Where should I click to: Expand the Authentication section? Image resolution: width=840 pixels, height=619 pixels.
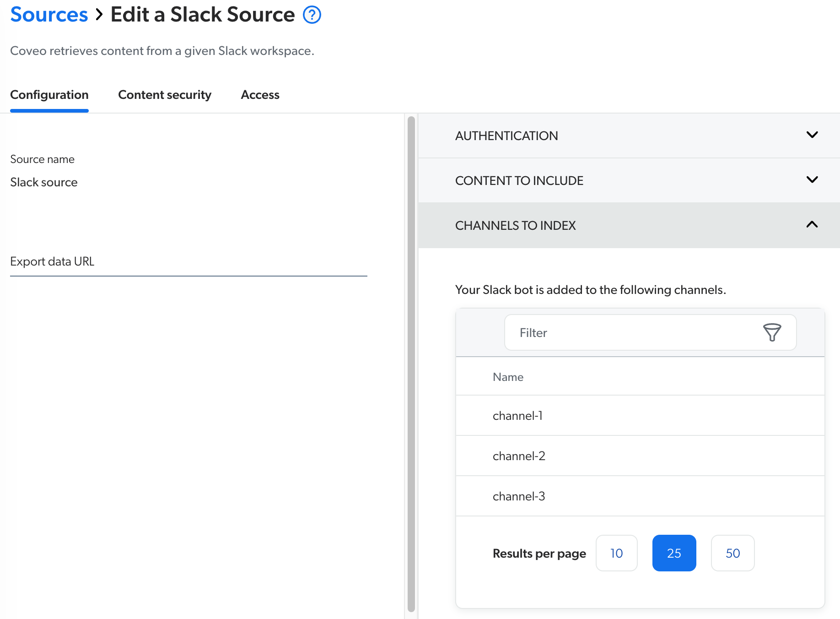point(629,136)
